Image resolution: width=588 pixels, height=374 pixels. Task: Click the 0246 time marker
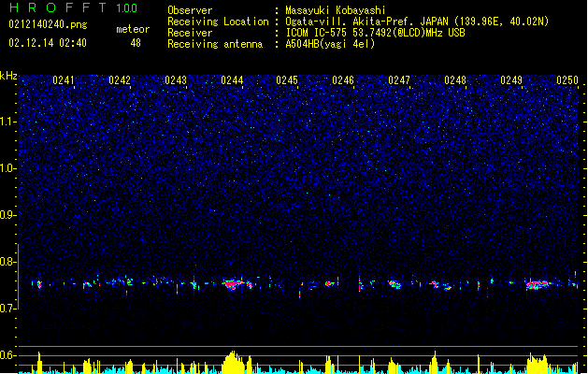pos(343,80)
